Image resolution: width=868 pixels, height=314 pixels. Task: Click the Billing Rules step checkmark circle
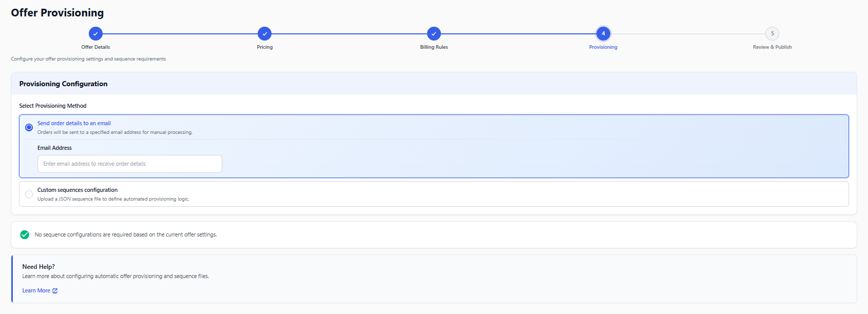pos(434,34)
